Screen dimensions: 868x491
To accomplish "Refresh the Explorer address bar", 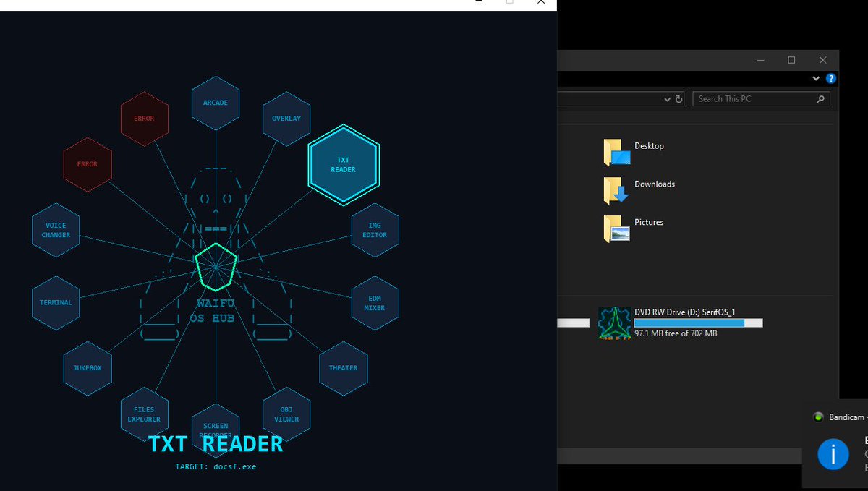I will 678,99.
